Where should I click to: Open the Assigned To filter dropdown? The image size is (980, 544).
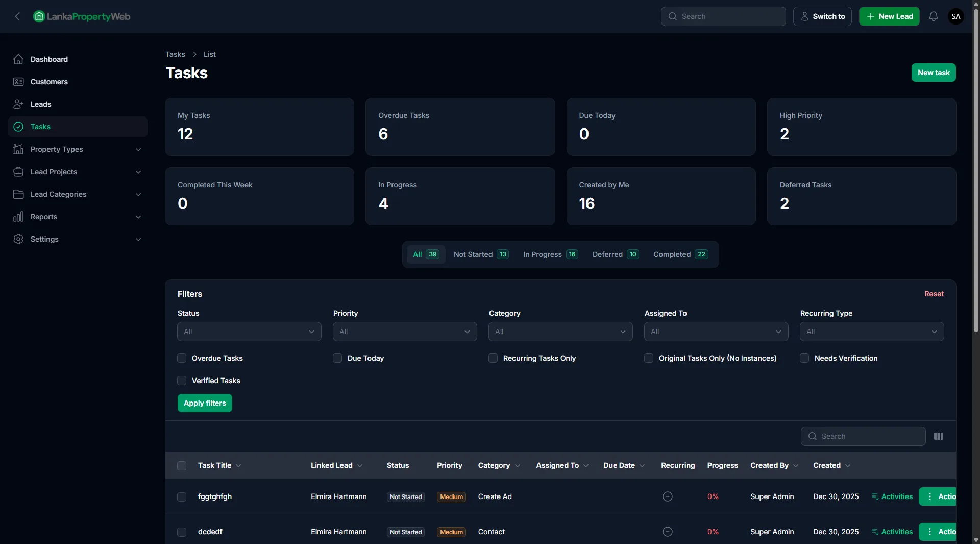[716, 332]
